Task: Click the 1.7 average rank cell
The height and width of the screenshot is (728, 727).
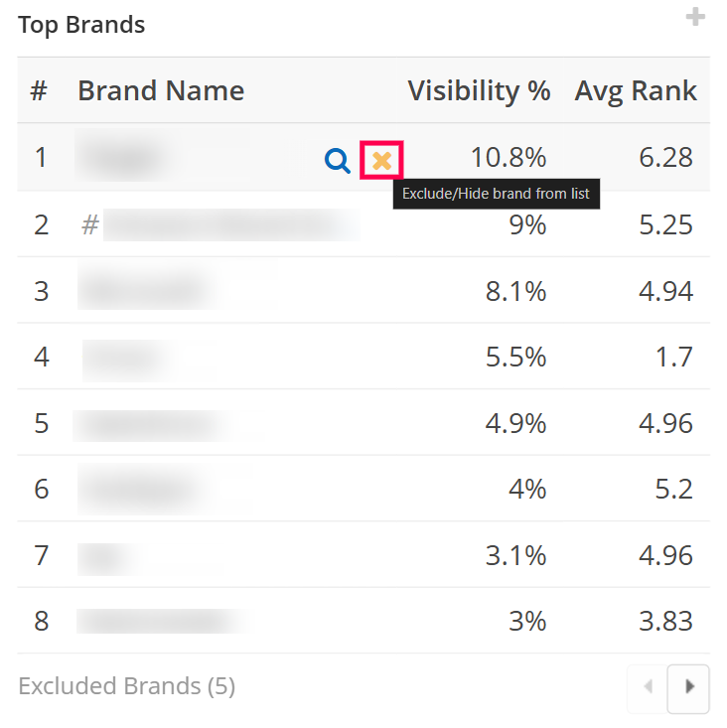Action: (x=674, y=357)
